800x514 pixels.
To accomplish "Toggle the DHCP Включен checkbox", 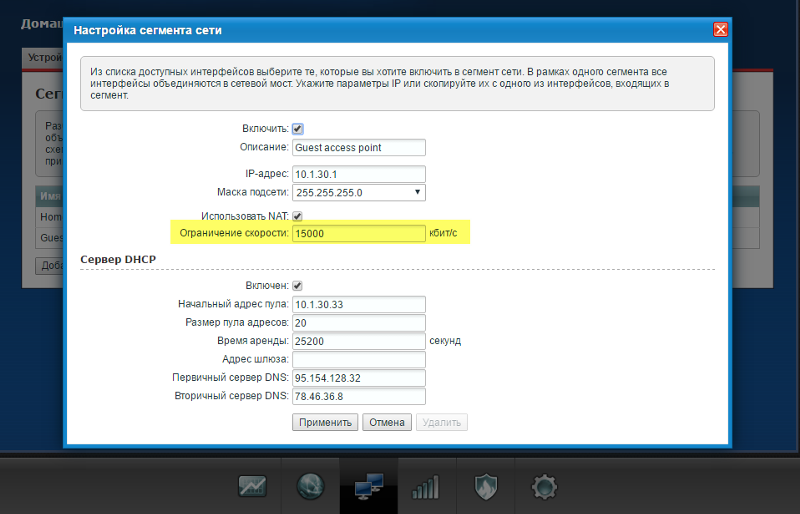I will tap(297, 286).
